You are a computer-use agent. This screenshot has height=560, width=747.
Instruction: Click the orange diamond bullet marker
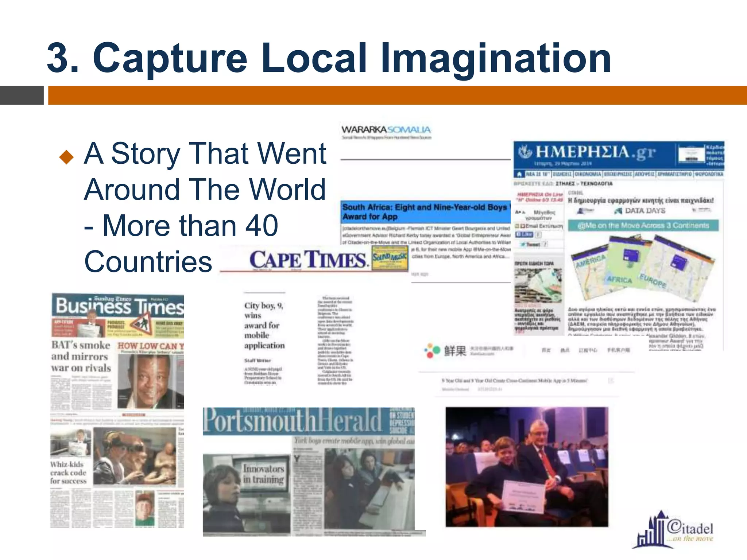66,157
